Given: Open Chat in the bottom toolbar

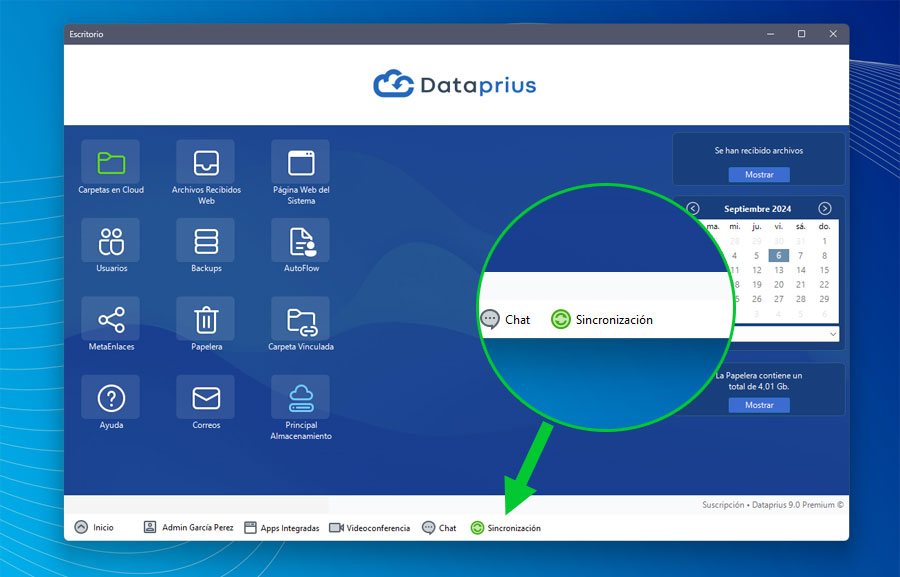Looking at the screenshot, I should [x=439, y=528].
